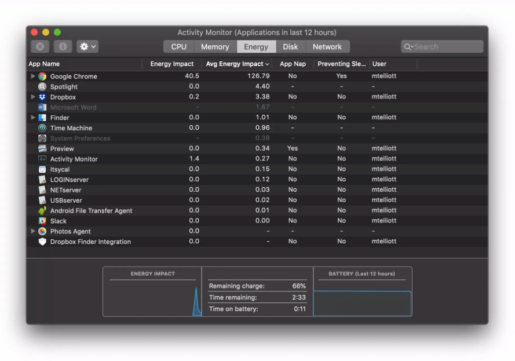Screen dimensions: 515x361
Task: Select the Spotlight row name
Action: 64,87
